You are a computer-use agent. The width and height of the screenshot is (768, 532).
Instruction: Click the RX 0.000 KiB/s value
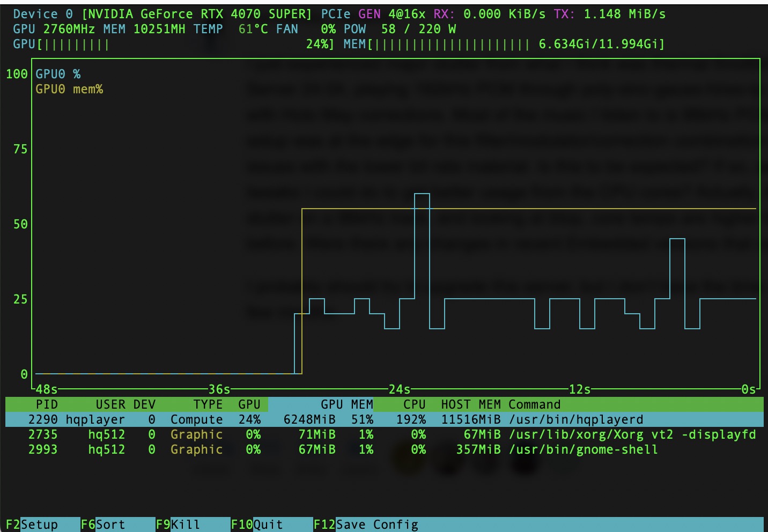pyautogui.click(x=490, y=14)
